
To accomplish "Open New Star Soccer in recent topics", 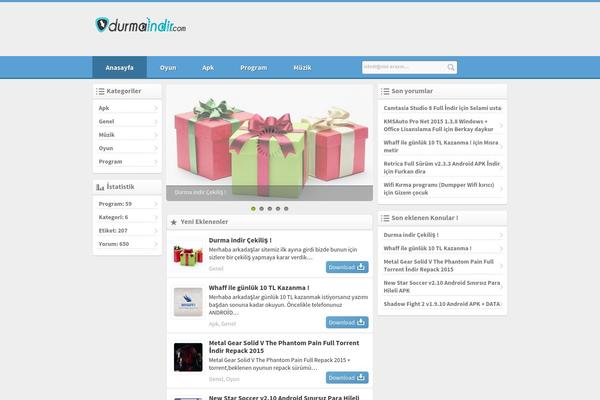I will (x=442, y=287).
